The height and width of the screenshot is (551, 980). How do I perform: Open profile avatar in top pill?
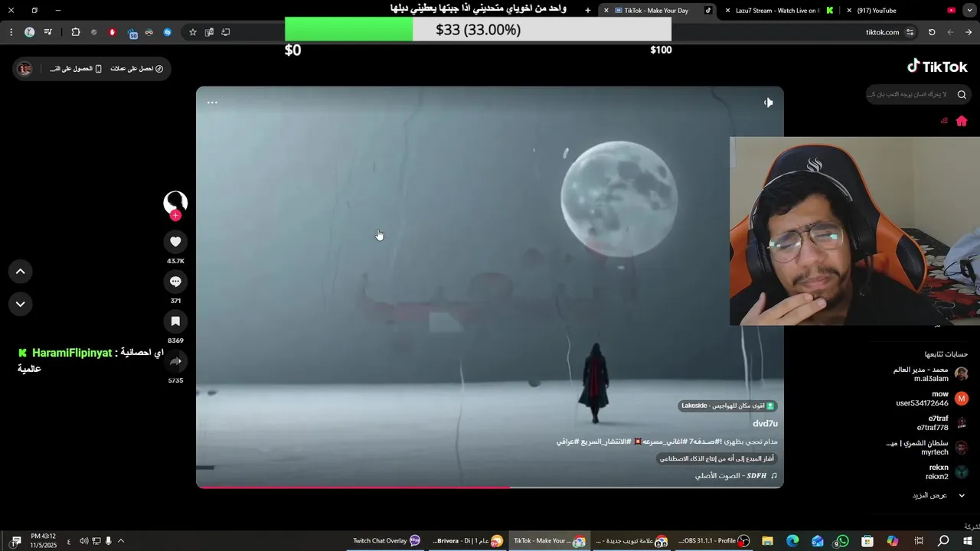[25, 69]
